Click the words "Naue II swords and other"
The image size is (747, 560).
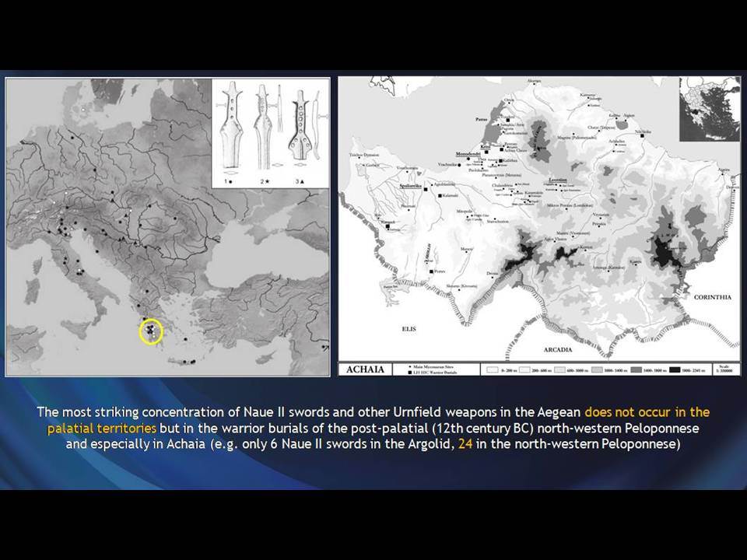(x=318, y=412)
